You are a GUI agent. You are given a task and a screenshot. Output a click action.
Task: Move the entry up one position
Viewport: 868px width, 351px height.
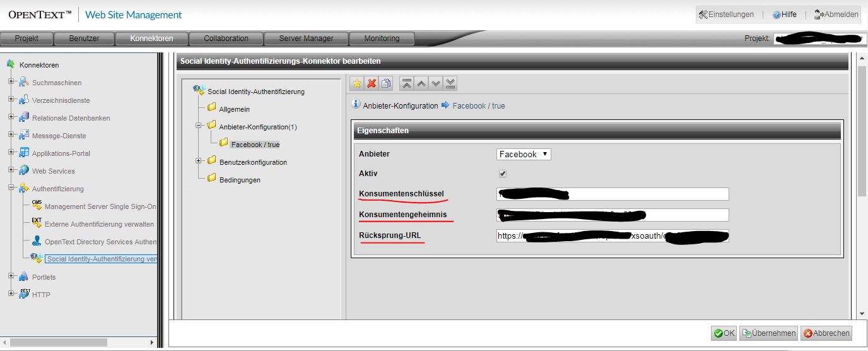pos(421,83)
